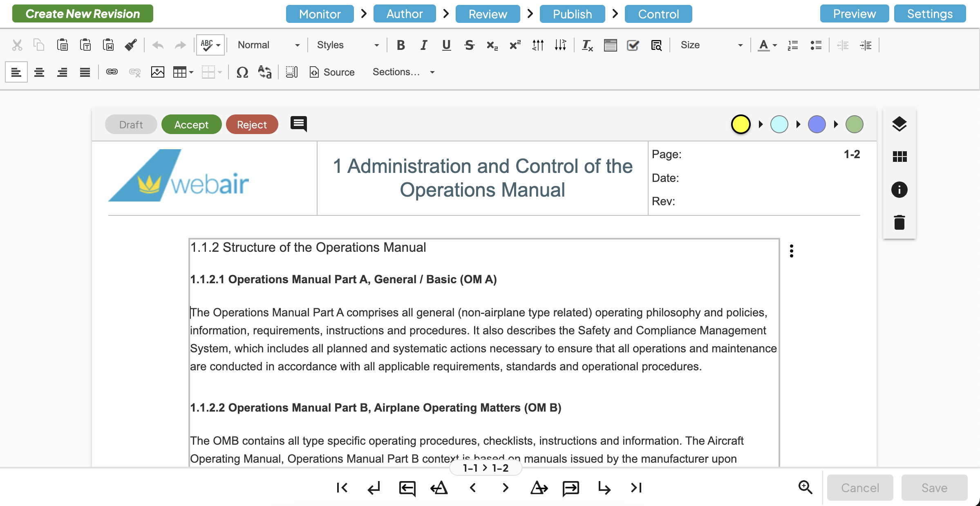This screenshot has height=506, width=980.
Task: Toggle italic formatting
Action: click(424, 45)
